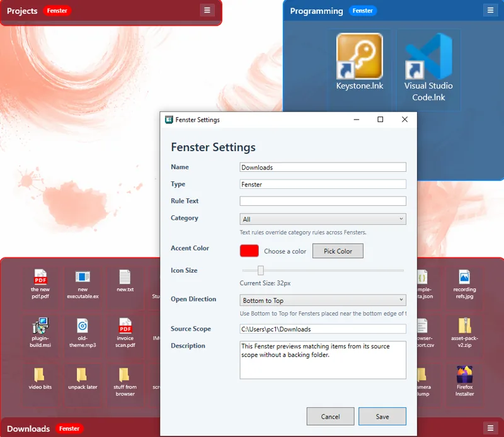Open the Downloads Fenster hamburger menu
Screen dimensions: 504x437
(x=490, y=428)
